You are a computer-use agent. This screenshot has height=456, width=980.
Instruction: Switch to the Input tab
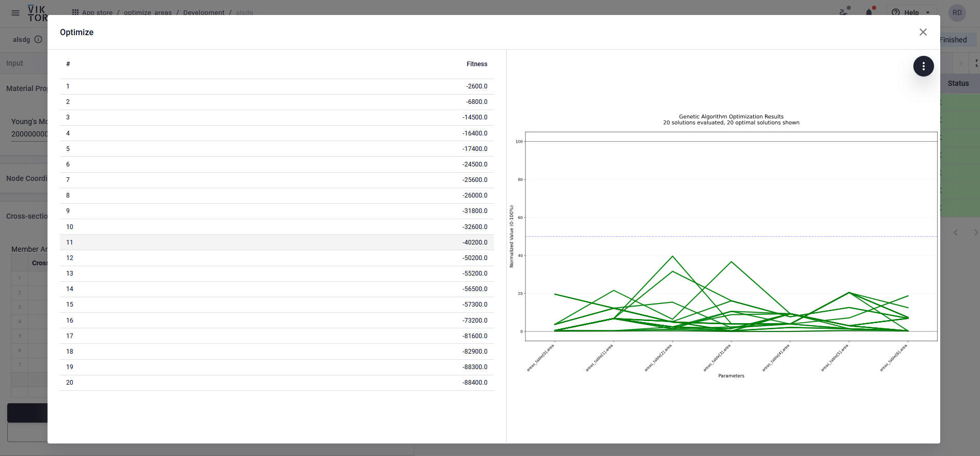(x=14, y=63)
